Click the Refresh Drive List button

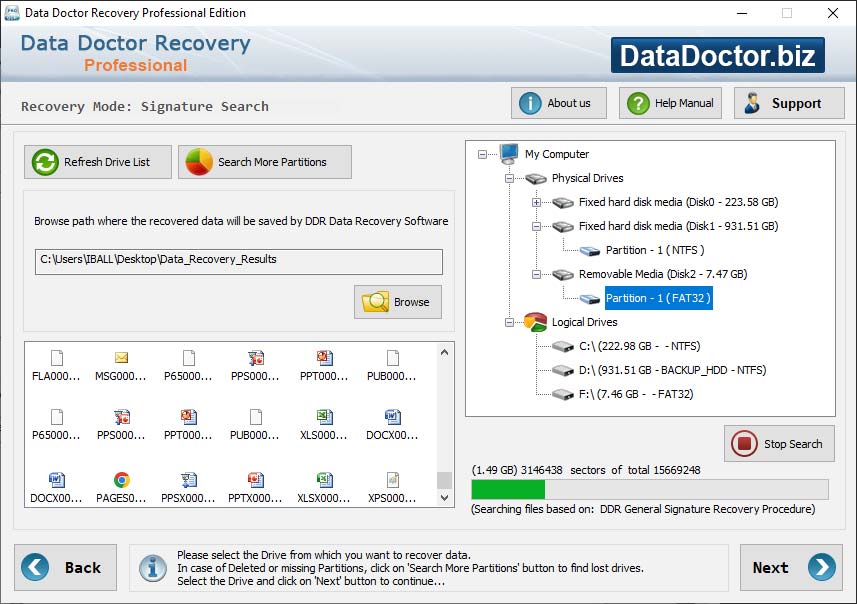[x=98, y=162]
